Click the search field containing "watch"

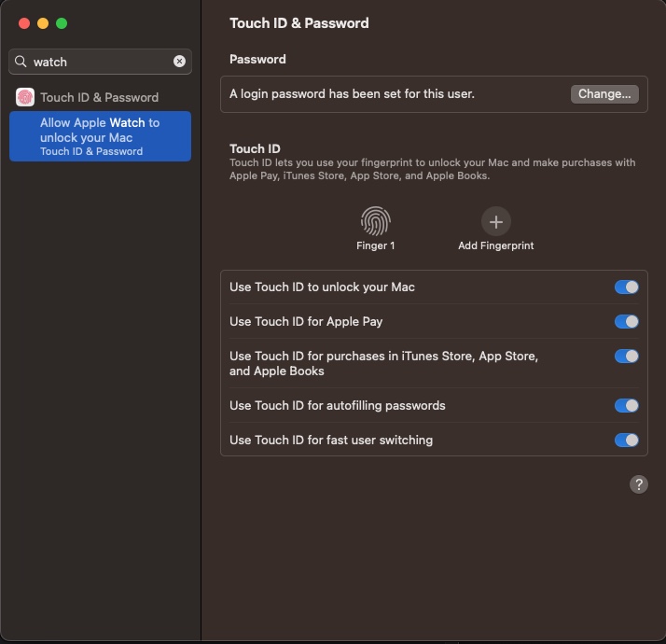[100, 62]
